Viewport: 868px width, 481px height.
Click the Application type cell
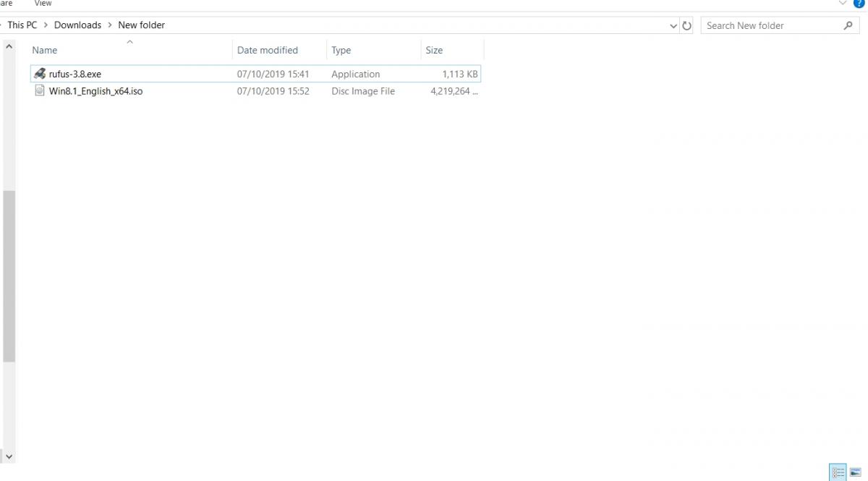click(356, 74)
